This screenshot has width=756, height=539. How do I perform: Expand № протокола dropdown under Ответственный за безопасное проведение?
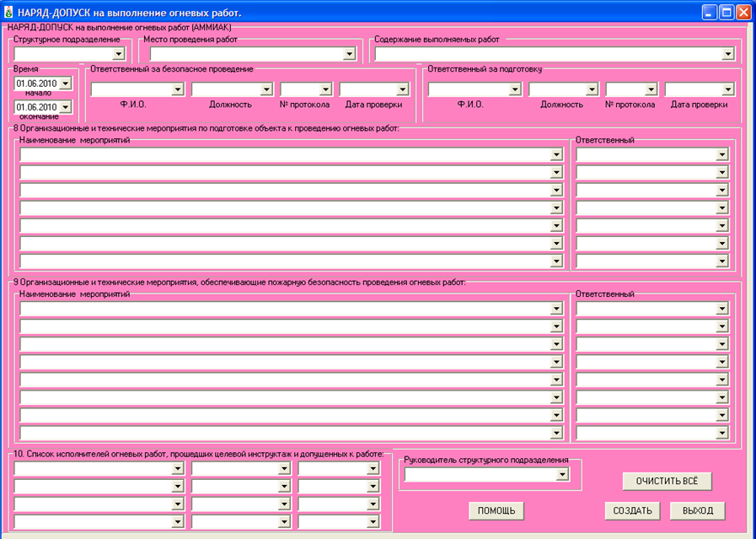tap(325, 89)
